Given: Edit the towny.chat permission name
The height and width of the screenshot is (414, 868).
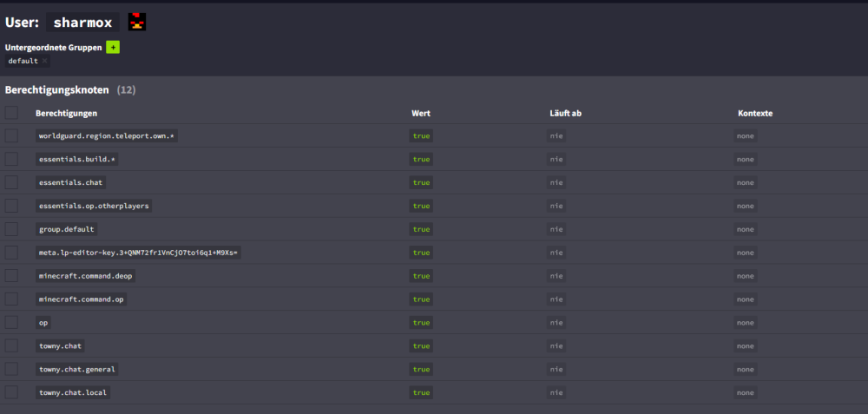Looking at the screenshot, I should [61, 346].
